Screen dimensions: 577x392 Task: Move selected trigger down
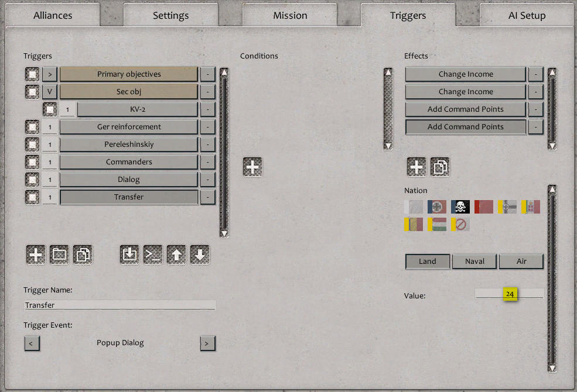pyautogui.click(x=200, y=255)
